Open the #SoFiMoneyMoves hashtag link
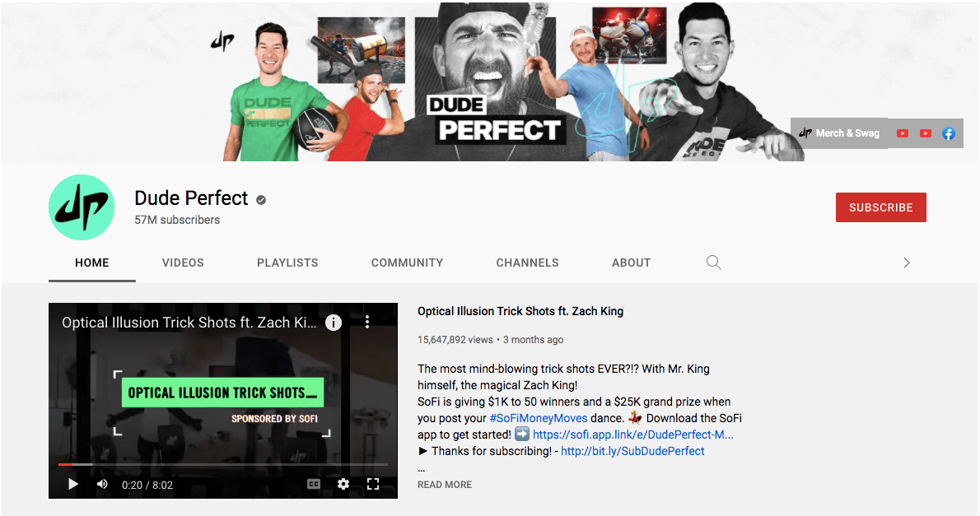Screen dimensions: 980x516 point(539,419)
